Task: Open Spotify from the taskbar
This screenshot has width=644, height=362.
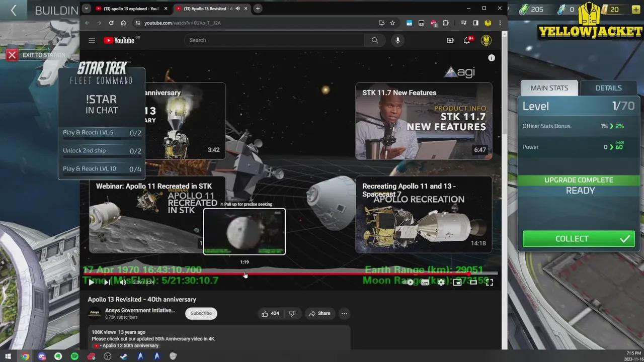Action: [74, 356]
